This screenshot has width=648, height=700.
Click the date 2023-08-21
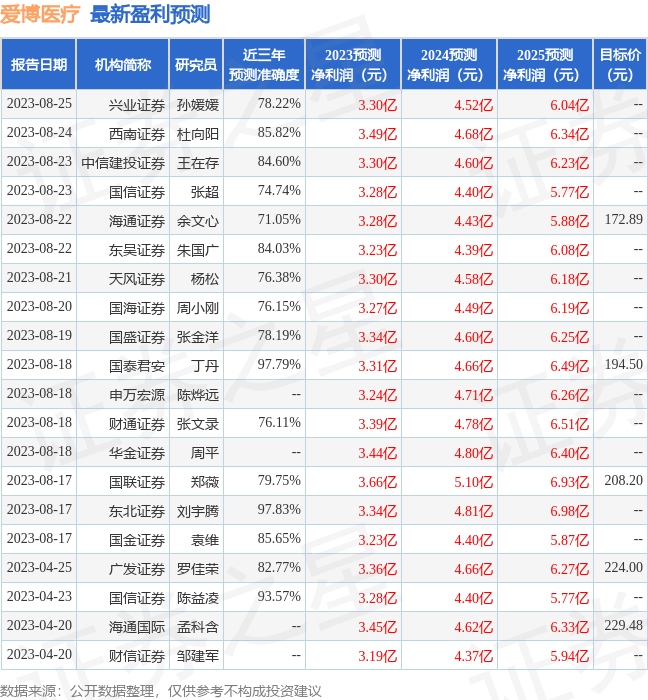(x=39, y=277)
